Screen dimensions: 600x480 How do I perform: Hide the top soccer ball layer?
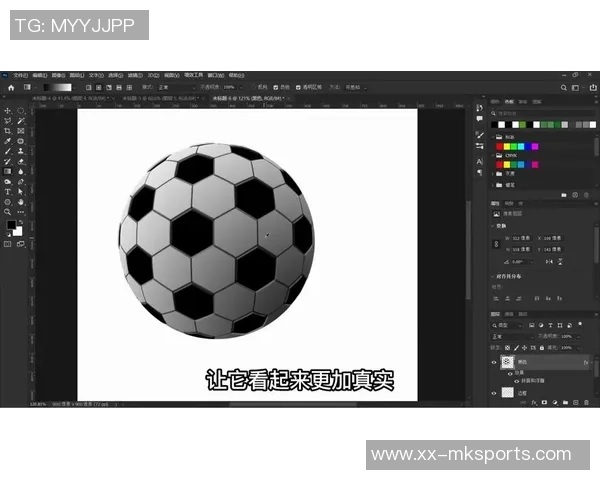pos(494,363)
